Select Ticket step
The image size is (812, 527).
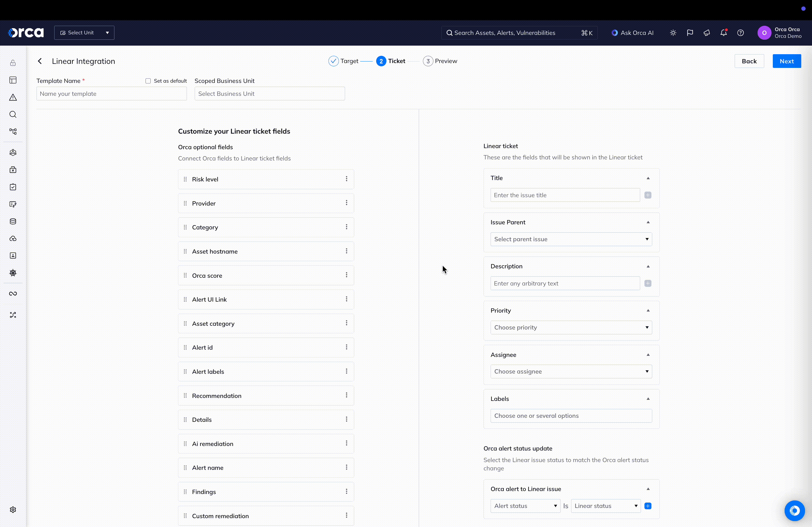click(391, 61)
